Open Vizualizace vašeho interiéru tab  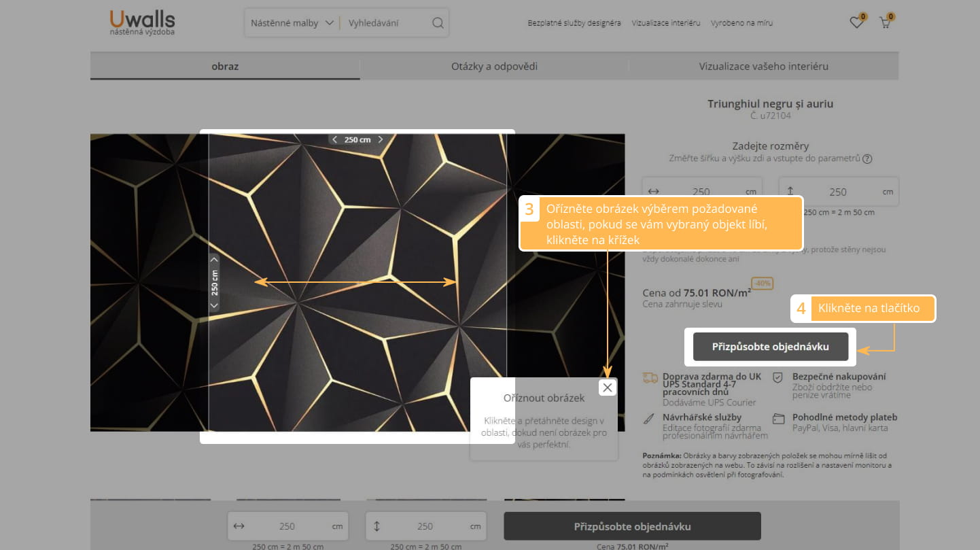(763, 67)
